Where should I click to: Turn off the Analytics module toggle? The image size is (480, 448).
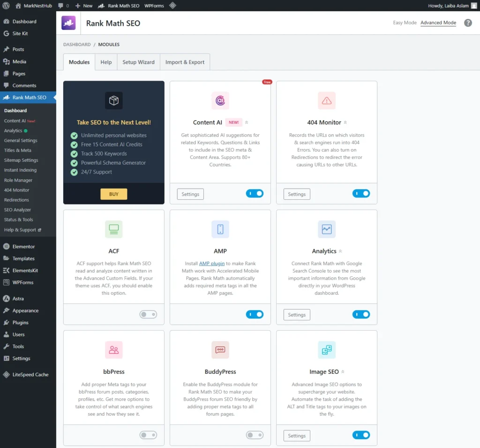pos(361,314)
